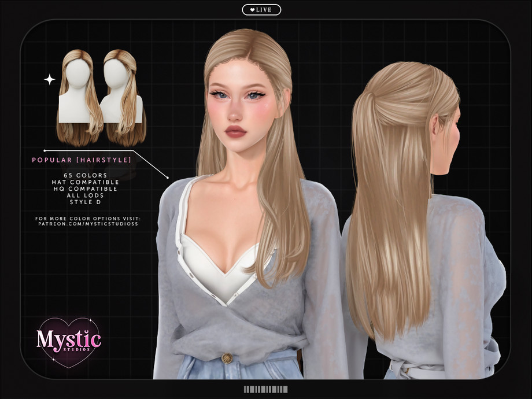This screenshot has height=399, width=532.
Task: Click the heart icon inside the LIVE badge
Action: point(252,9)
